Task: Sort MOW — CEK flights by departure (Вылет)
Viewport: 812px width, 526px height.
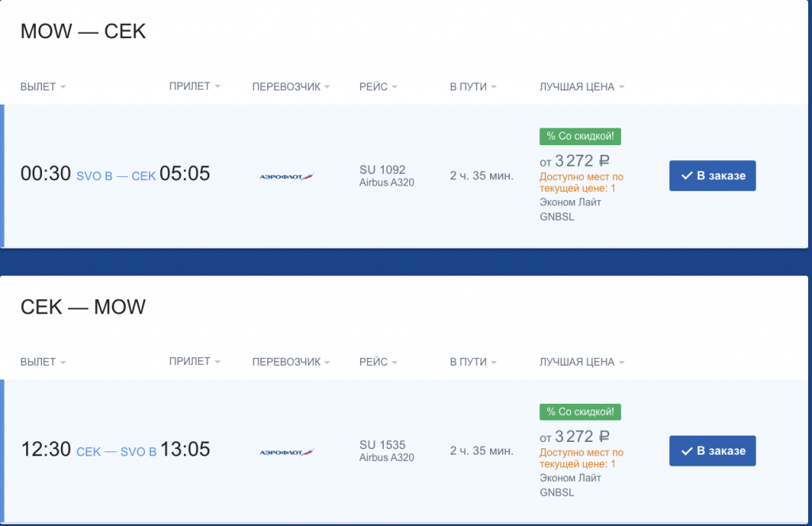Action: tap(43, 87)
